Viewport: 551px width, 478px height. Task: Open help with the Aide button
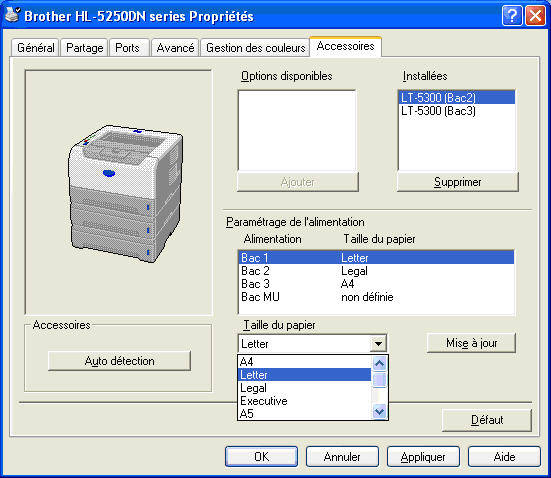click(504, 457)
